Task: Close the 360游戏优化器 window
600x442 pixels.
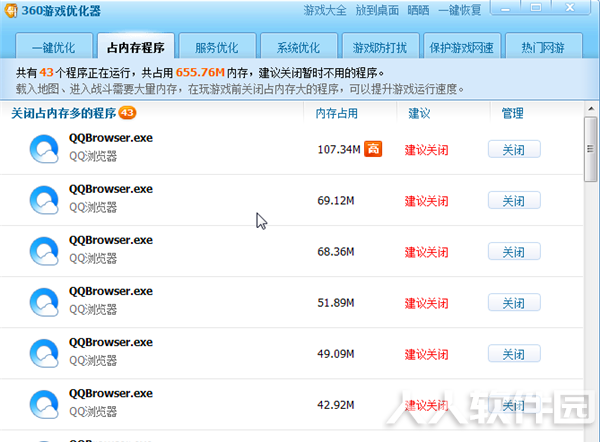Action: click(x=570, y=8)
